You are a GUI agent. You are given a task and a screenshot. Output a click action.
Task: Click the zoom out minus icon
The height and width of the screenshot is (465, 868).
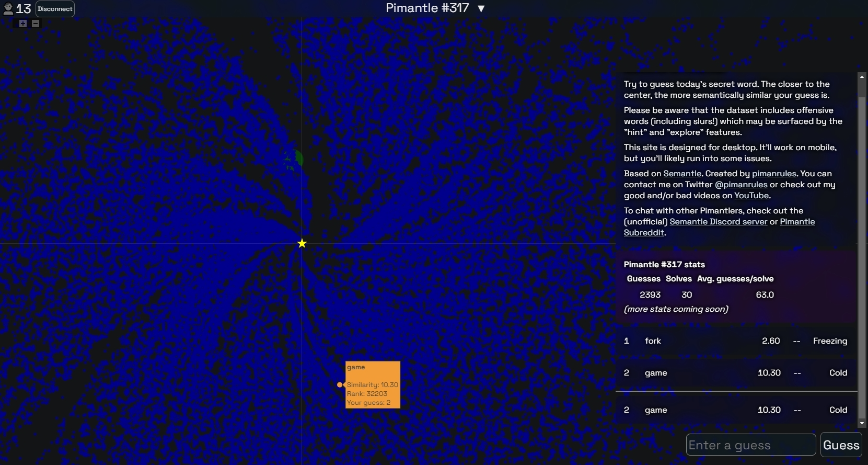pyautogui.click(x=36, y=24)
